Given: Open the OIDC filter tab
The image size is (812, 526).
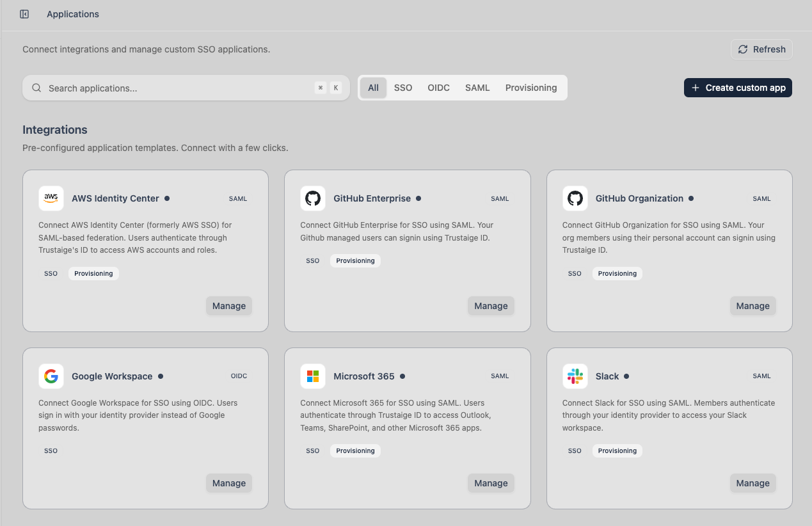Looking at the screenshot, I should 438,88.
